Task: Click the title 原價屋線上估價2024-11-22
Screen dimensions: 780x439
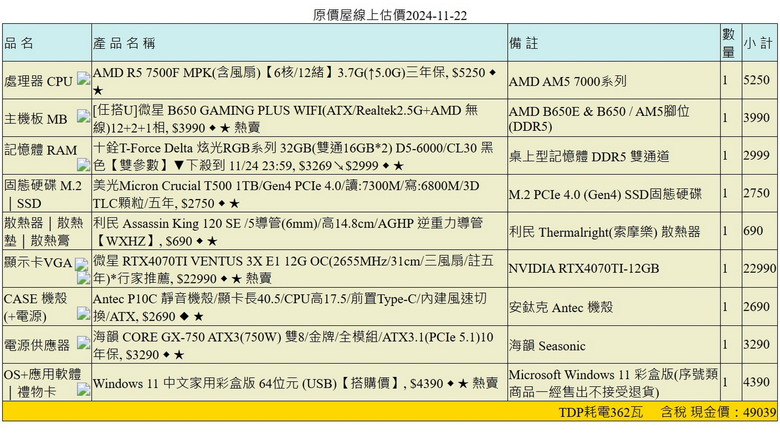Action: point(390,15)
